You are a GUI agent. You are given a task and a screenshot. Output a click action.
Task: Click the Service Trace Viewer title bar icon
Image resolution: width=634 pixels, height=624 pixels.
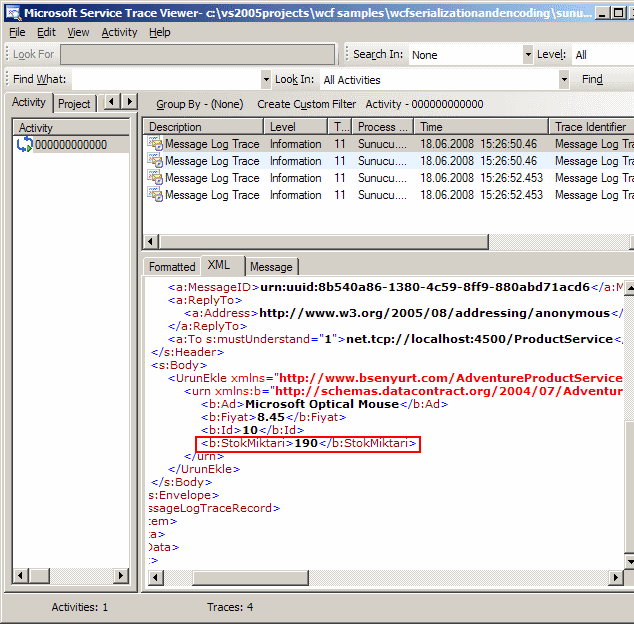[x=12, y=11]
